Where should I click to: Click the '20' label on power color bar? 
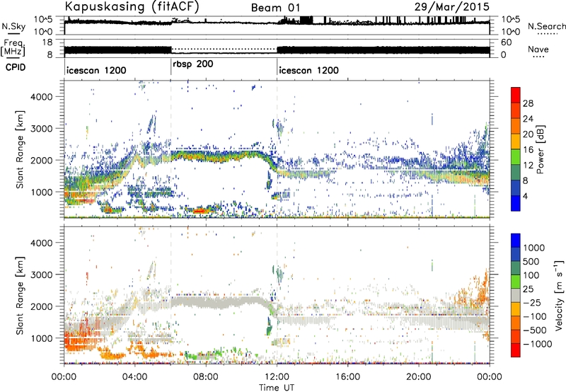(x=528, y=134)
